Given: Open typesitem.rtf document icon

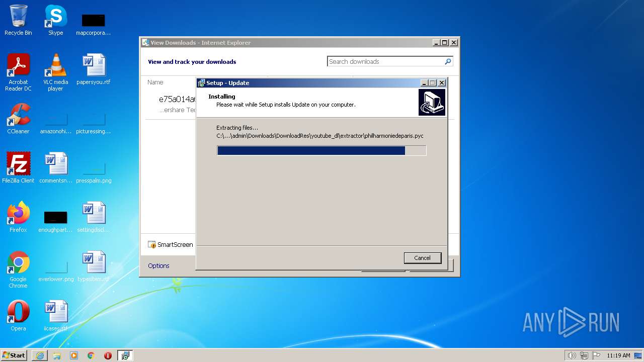Looking at the screenshot, I should 93,266.
